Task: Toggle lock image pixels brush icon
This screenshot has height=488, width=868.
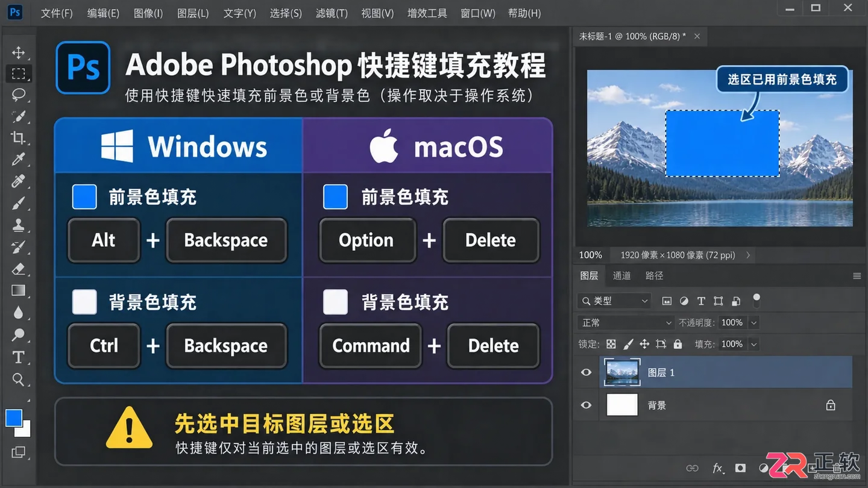Action: pos(628,344)
